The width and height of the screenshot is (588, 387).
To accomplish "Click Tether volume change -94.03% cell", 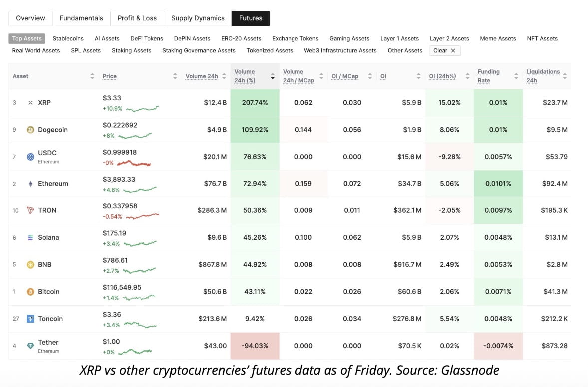I will [255, 346].
